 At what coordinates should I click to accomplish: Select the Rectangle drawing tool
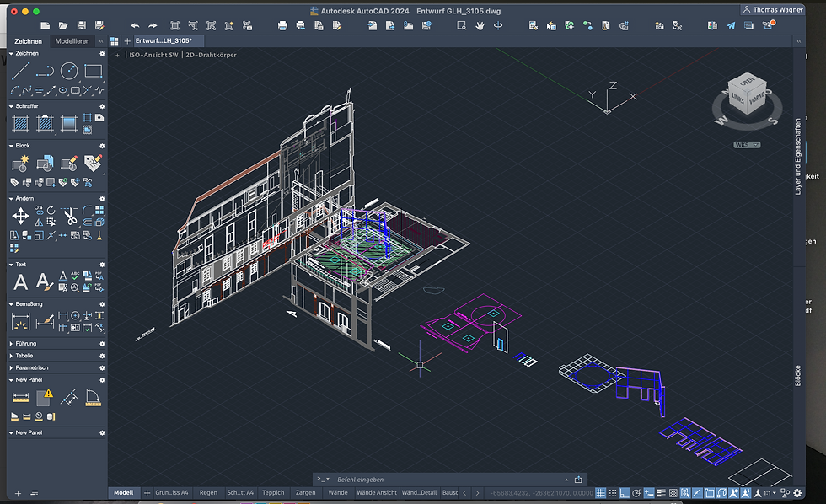94,71
